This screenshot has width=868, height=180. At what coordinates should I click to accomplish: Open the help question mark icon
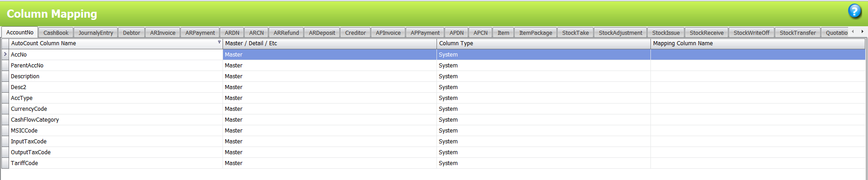[x=854, y=11]
